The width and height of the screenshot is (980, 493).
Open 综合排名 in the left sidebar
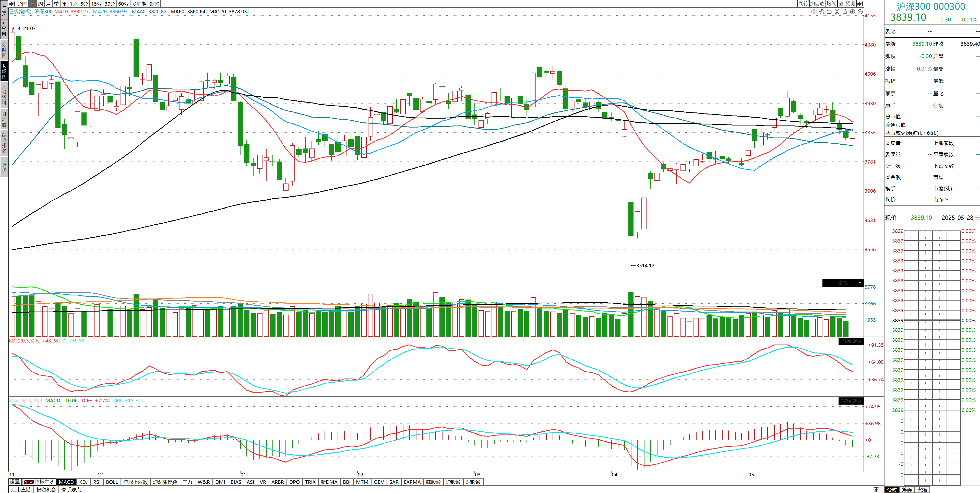[x=4, y=143]
